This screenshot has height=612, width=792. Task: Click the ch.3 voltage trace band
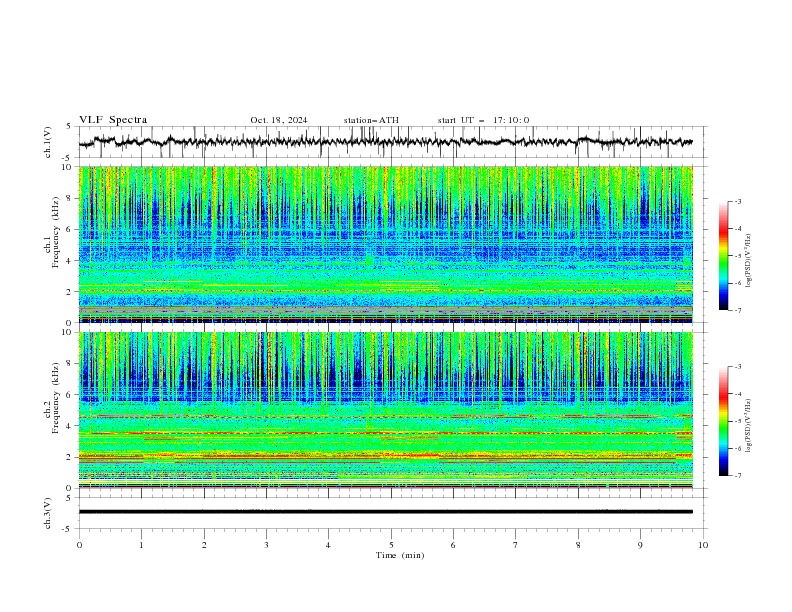coord(386,512)
